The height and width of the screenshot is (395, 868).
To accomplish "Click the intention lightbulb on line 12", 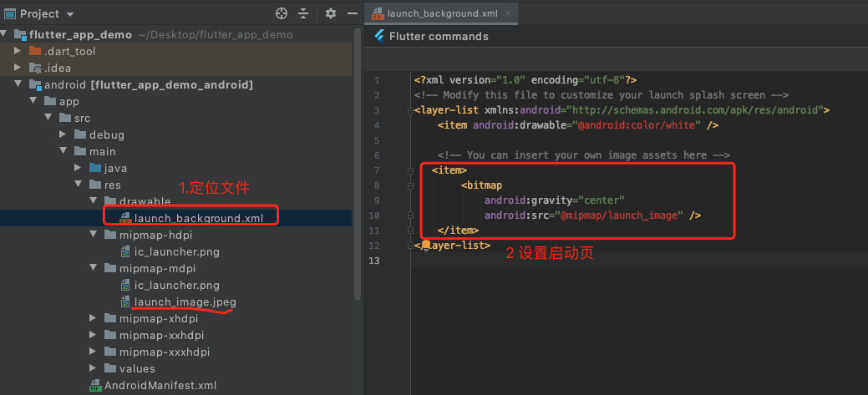I will point(425,245).
